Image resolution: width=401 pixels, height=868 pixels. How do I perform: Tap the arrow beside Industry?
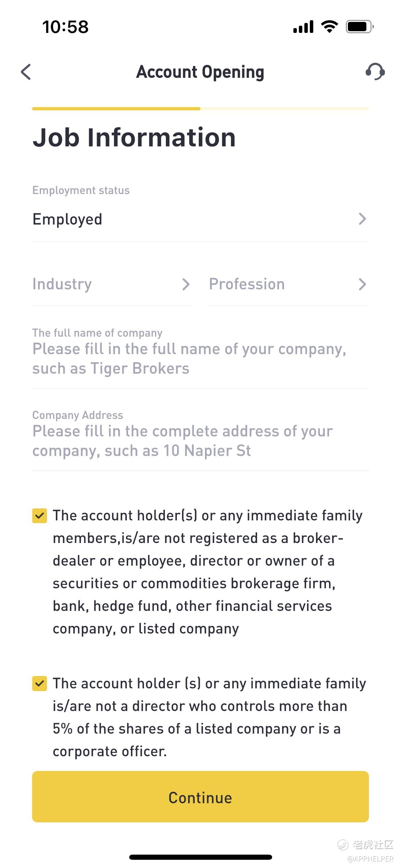[186, 284]
